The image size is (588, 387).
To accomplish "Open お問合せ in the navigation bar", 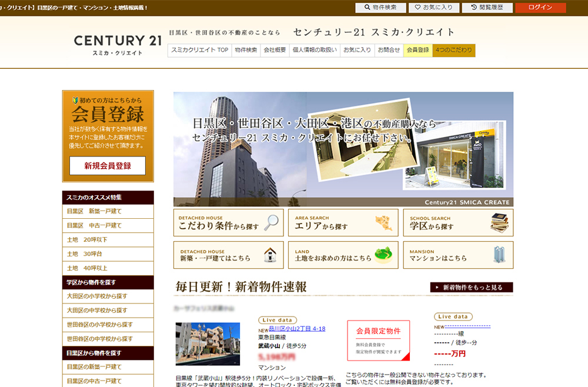I will [x=389, y=50].
